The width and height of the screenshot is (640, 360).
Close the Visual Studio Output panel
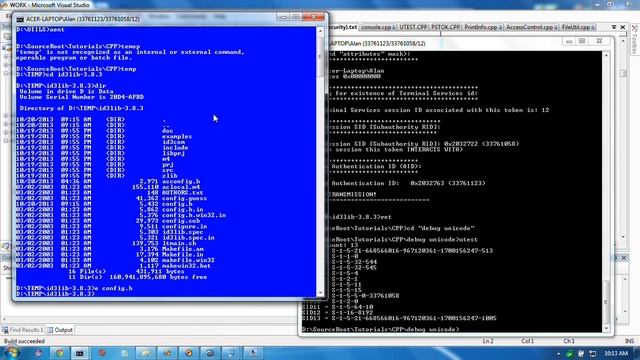click(x=624, y=258)
